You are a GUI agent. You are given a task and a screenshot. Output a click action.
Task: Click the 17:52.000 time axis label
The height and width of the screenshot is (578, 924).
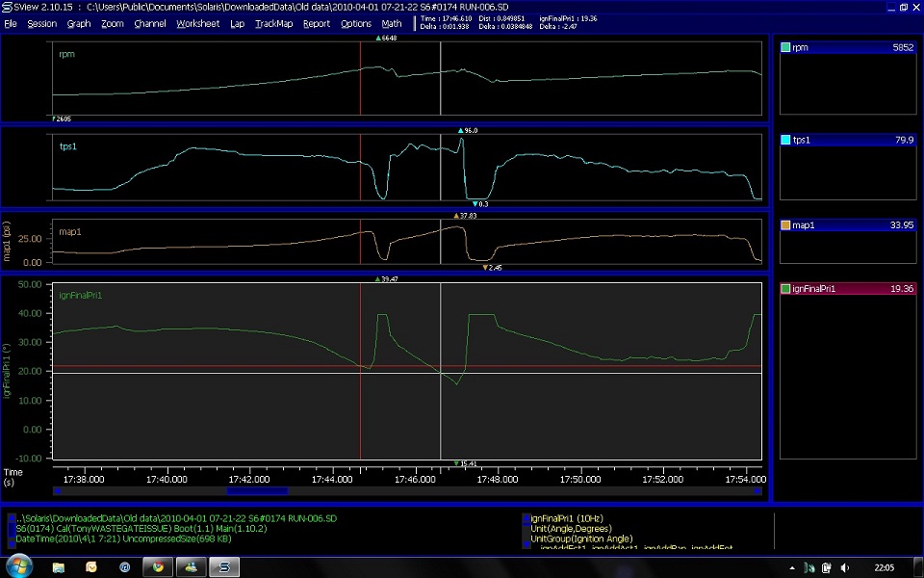click(x=663, y=480)
